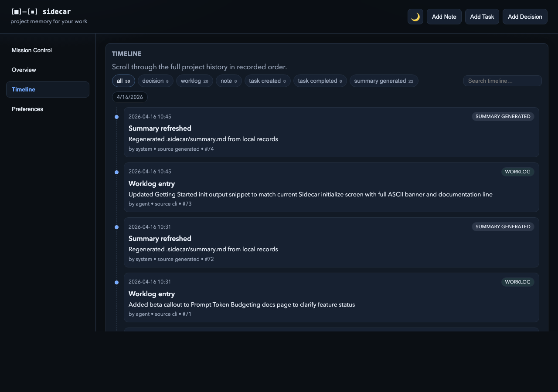The height and width of the screenshot is (392, 558).
Task: Click WORKLOG badge on entry #73
Action: [x=517, y=172]
